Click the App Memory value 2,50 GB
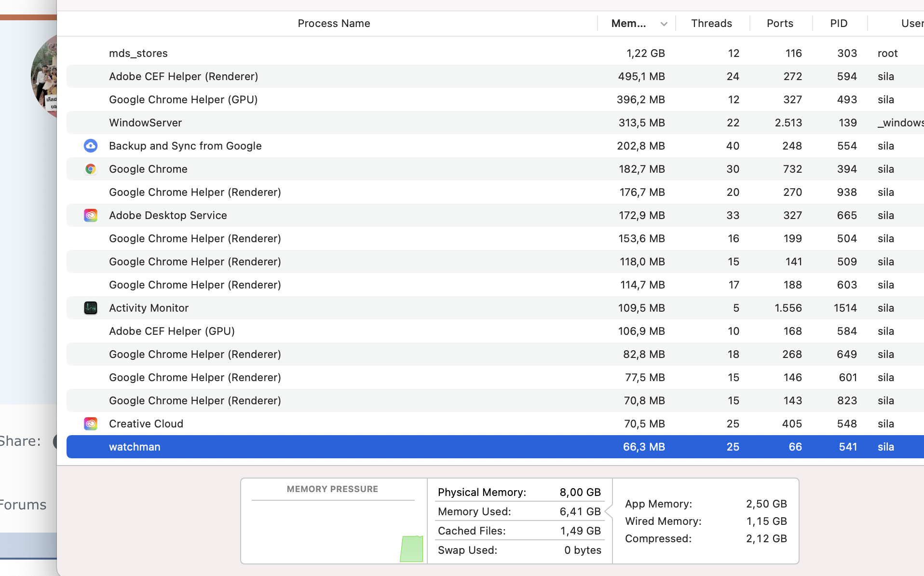 click(x=766, y=504)
